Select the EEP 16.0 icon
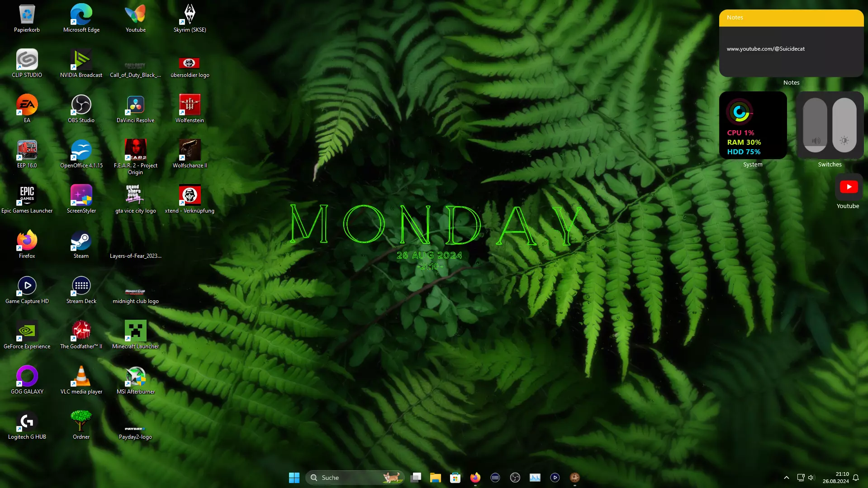 27,154
